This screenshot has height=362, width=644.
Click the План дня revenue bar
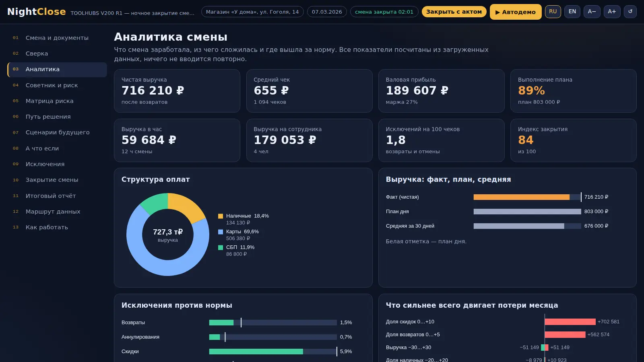pos(527,212)
